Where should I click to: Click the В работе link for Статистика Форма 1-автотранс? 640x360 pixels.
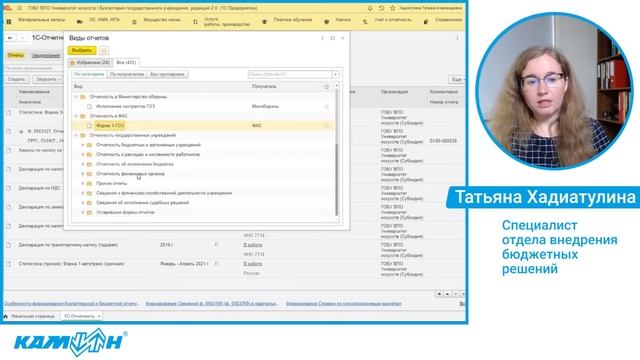click(x=253, y=264)
